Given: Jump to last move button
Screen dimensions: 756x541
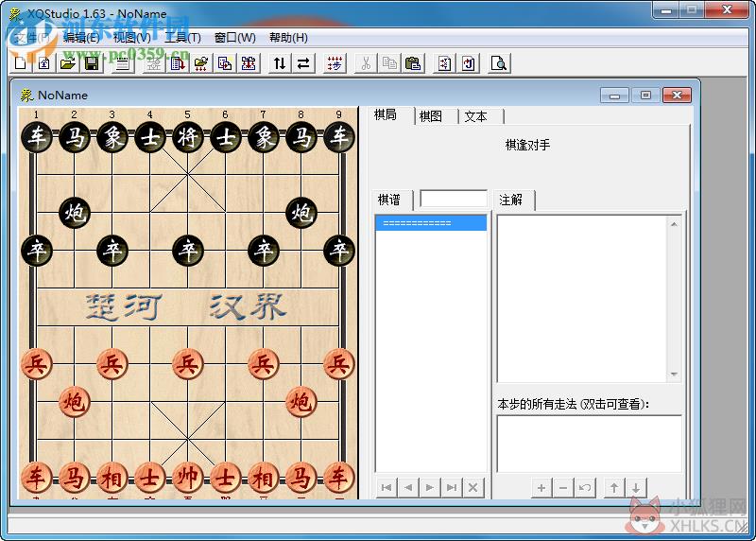Looking at the screenshot, I should tap(452, 487).
